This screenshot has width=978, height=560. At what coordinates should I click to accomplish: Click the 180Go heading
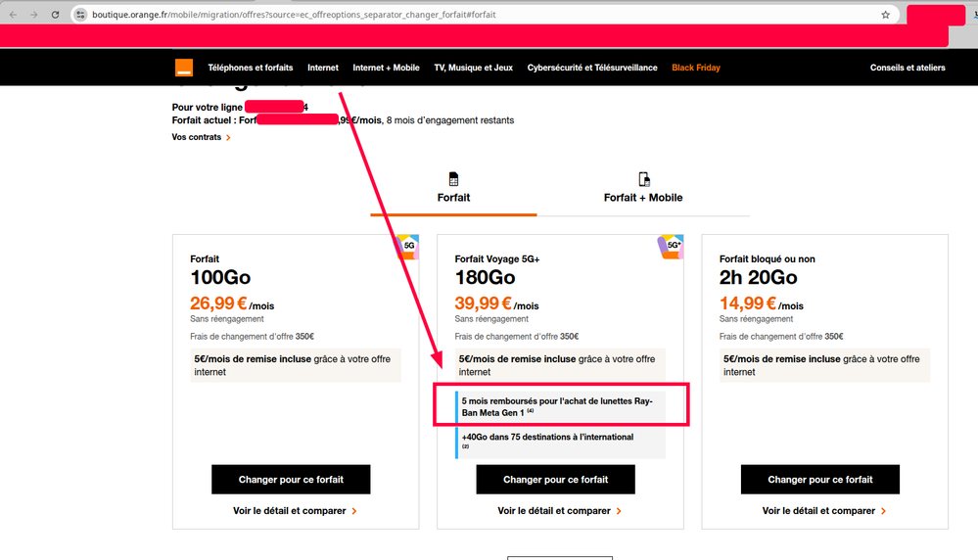[x=485, y=277]
